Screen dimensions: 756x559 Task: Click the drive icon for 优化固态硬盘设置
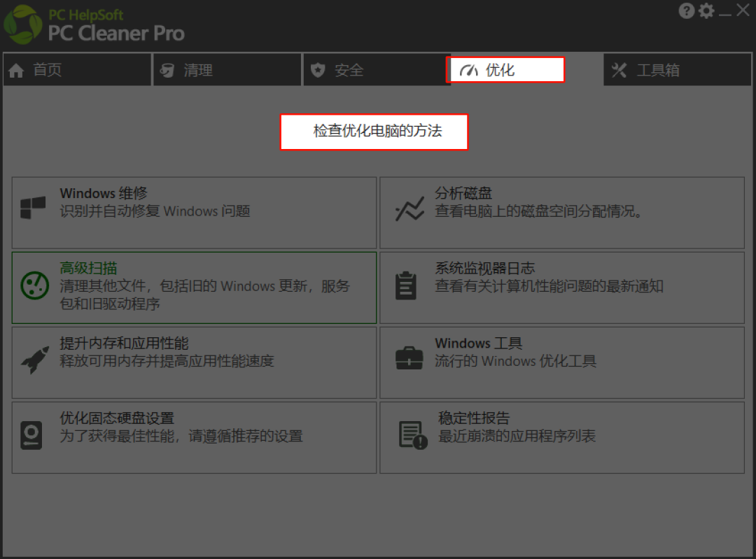(31, 436)
